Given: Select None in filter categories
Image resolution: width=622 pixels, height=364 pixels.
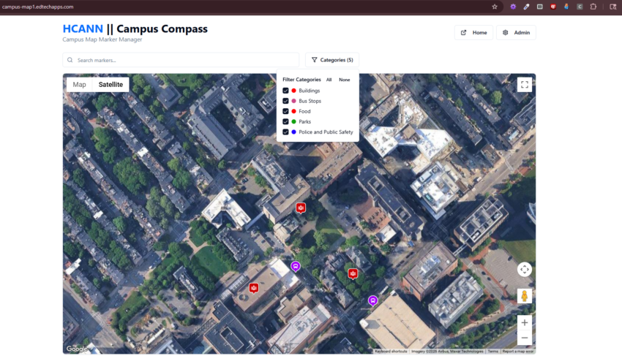Looking at the screenshot, I should point(345,80).
